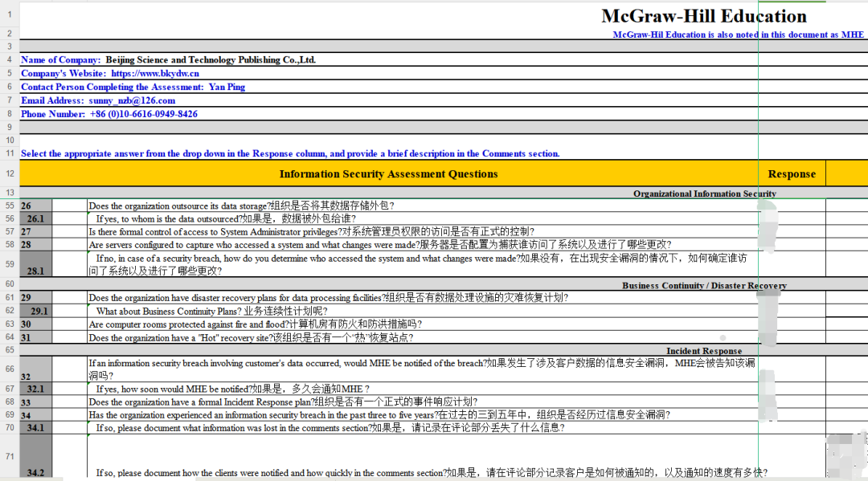Click the Response cell for question 26
This screenshot has height=481, width=868.
click(792, 206)
